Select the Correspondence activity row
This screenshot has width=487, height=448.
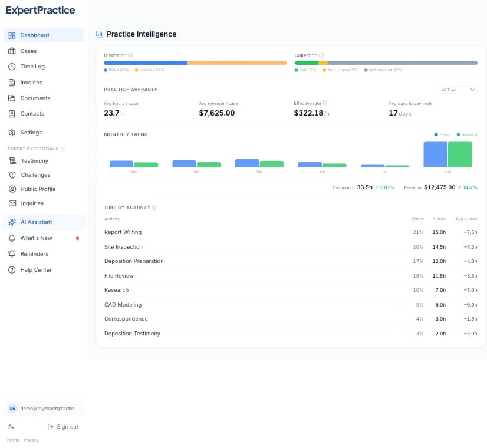coord(291,319)
